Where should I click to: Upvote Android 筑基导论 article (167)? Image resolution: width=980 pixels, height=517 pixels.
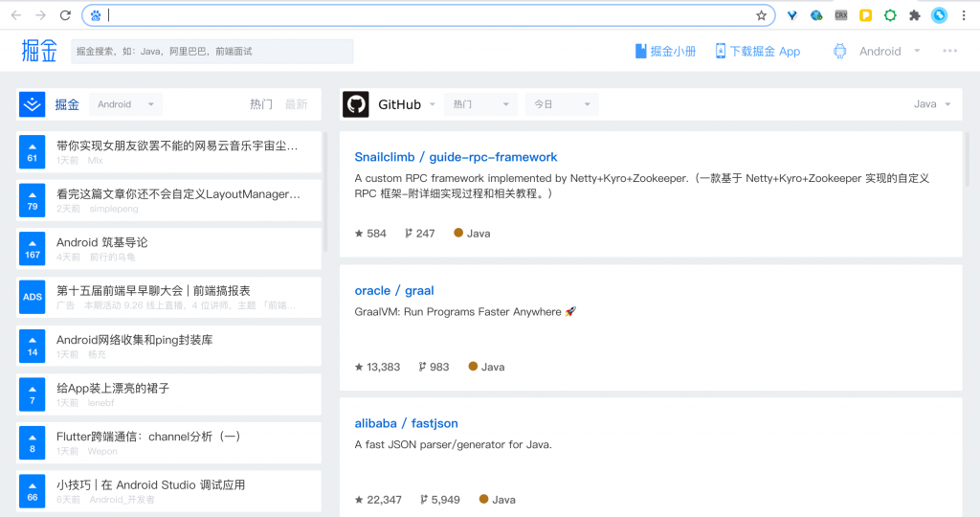pos(32,249)
